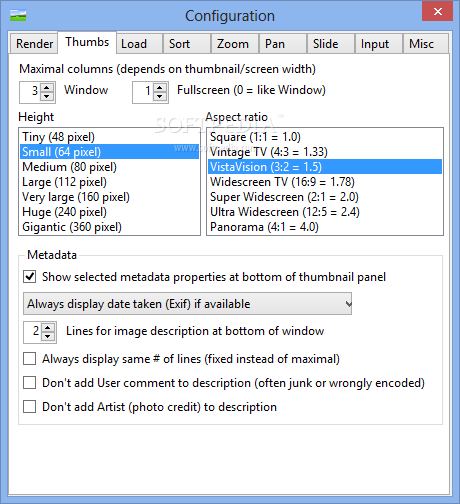Enable Always display same # of lines
Screen dimensions: 460x504
coord(30,359)
